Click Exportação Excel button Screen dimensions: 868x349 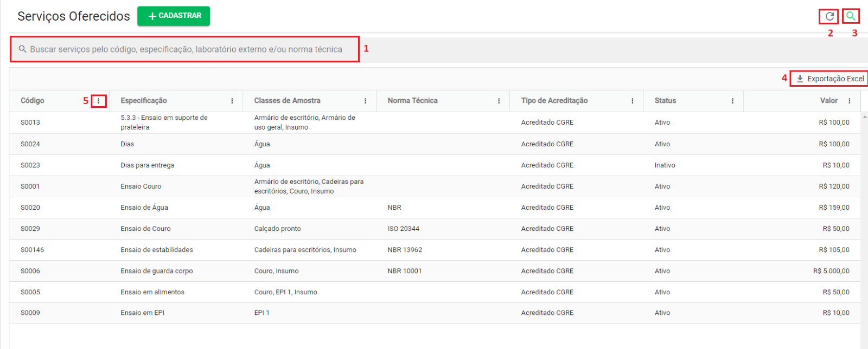pos(830,79)
